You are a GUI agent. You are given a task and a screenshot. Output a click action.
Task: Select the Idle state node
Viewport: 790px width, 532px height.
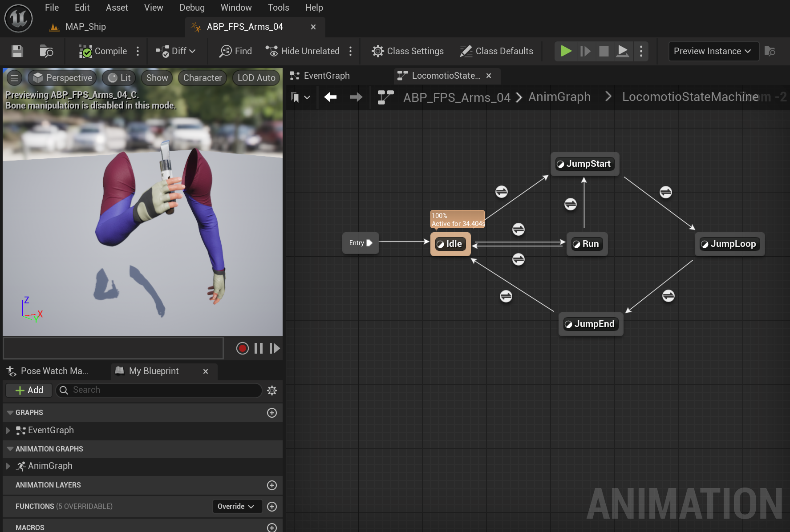tap(450, 244)
